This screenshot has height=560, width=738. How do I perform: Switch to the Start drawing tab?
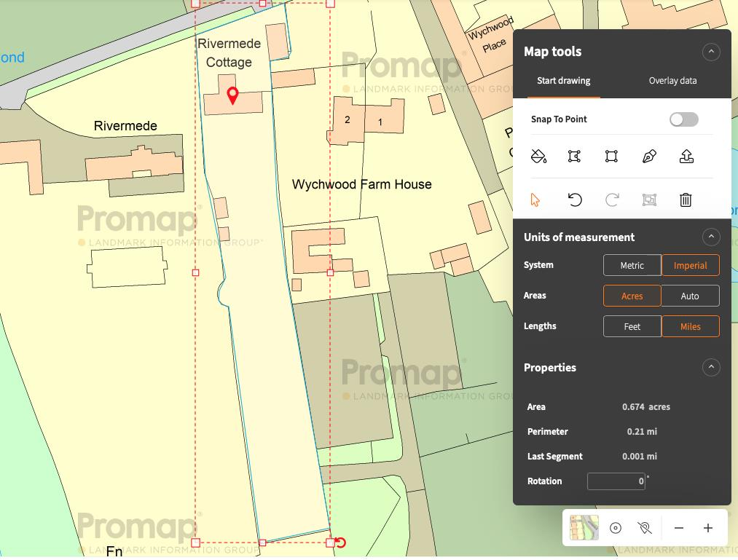[x=563, y=81]
